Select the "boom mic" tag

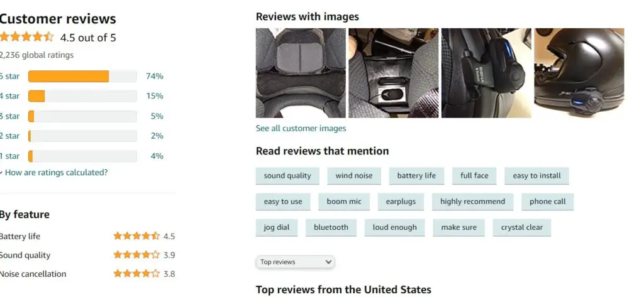point(344,202)
